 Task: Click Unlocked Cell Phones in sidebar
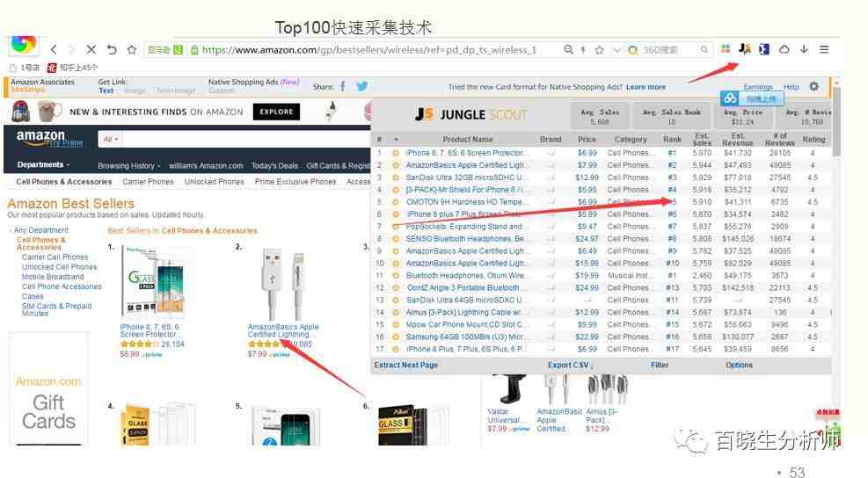pos(59,266)
